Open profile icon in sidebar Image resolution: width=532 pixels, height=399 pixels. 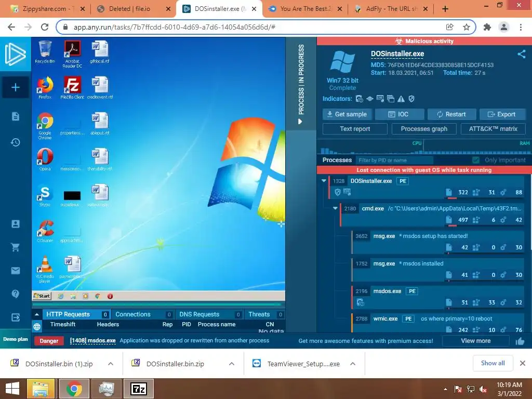(15, 224)
